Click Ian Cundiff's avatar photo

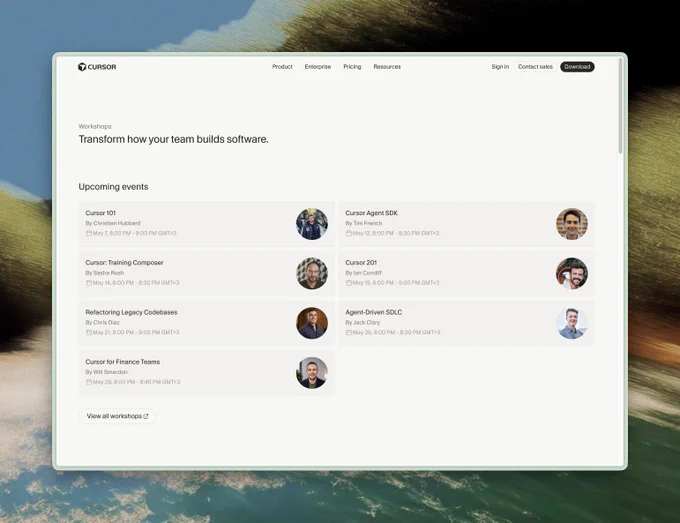click(x=572, y=274)
